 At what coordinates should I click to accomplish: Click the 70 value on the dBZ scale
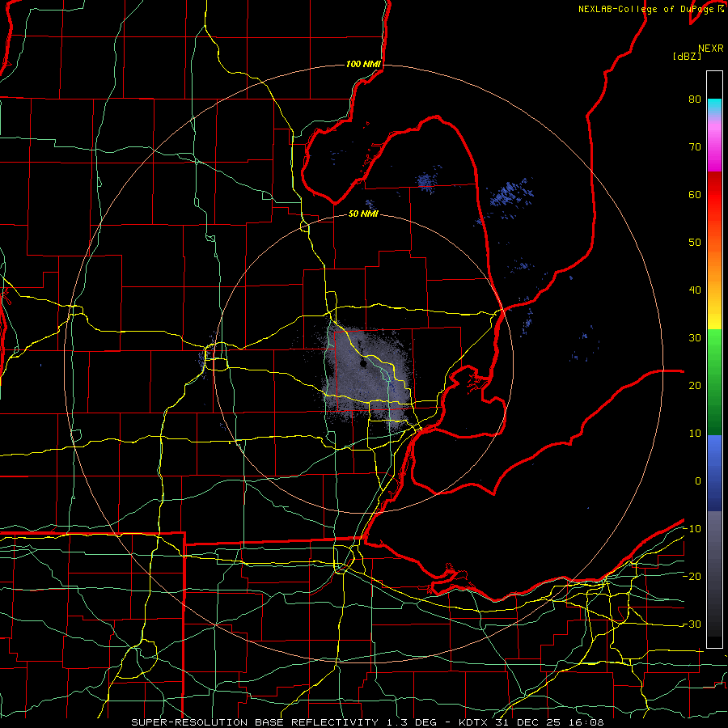[x=695, y=147]
